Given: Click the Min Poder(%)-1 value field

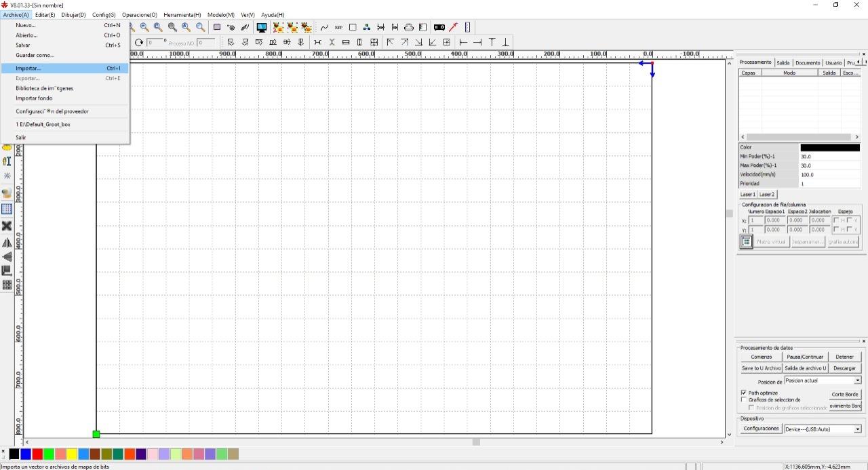Looking at the screenshot, I should point(830,156).
